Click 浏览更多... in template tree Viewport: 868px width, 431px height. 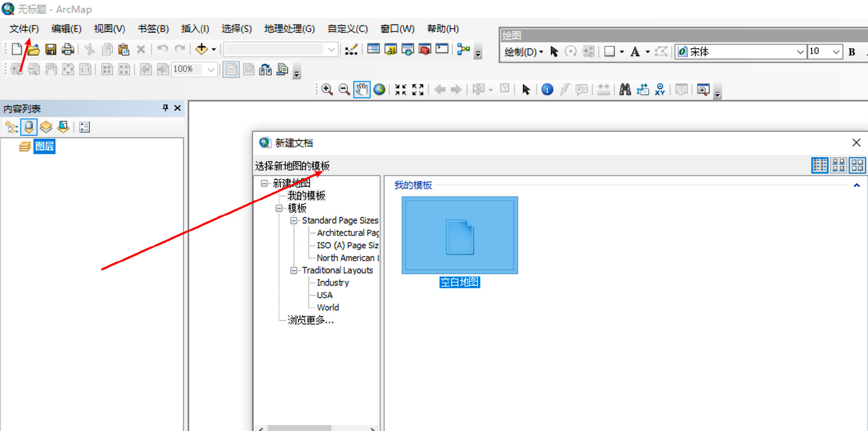310,320
